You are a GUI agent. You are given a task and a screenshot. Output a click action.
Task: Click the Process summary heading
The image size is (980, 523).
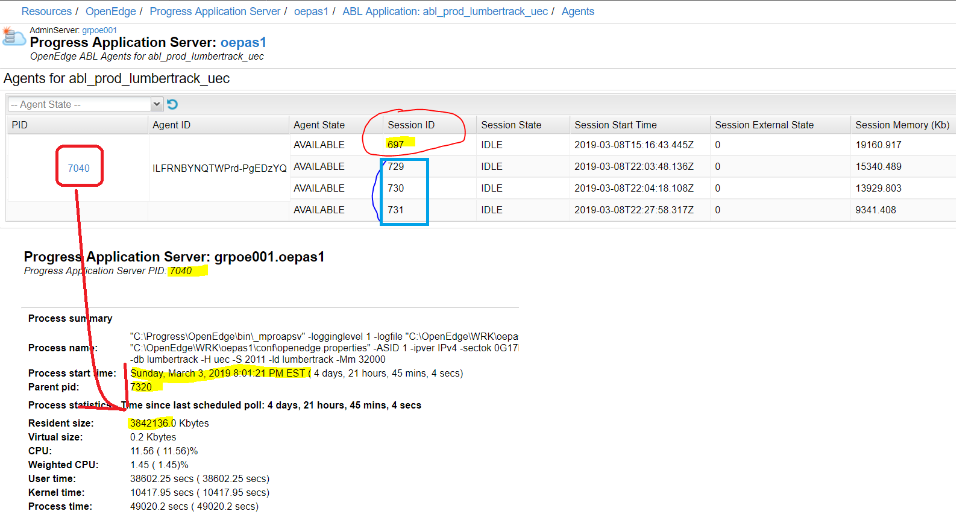[70, 318]
